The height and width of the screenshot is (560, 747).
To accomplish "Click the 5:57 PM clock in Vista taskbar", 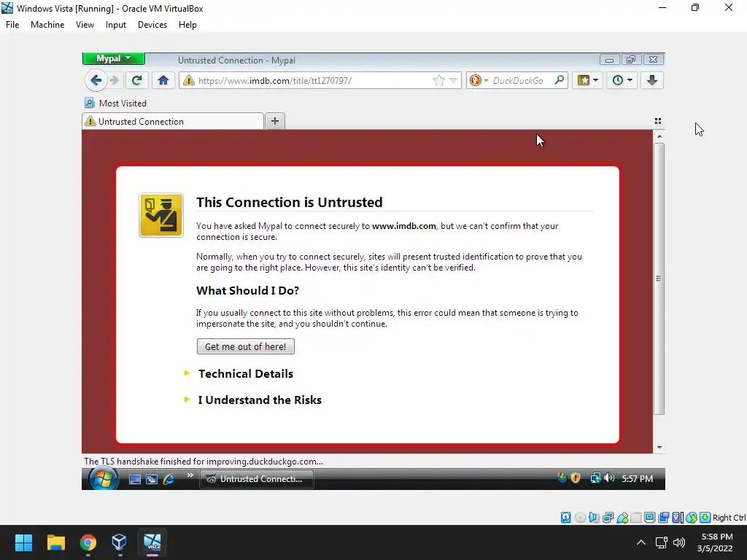I will (x=637, y=478).
